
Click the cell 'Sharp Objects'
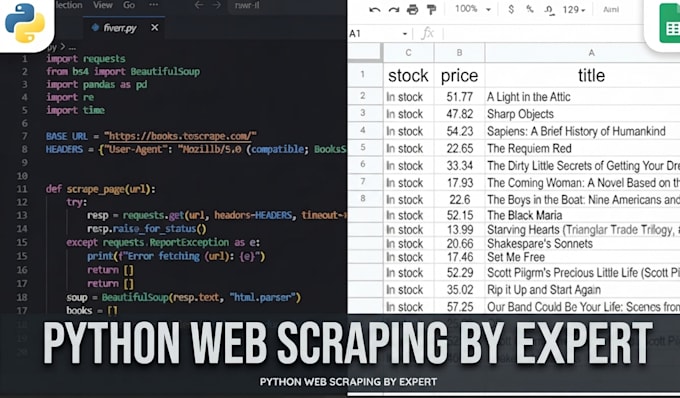point(582,114)
